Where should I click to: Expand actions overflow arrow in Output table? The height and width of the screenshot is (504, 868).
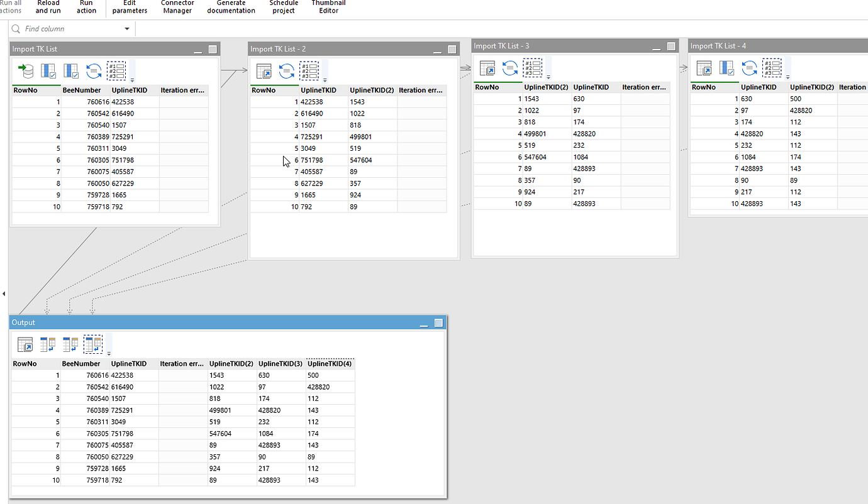pos(109,353)
